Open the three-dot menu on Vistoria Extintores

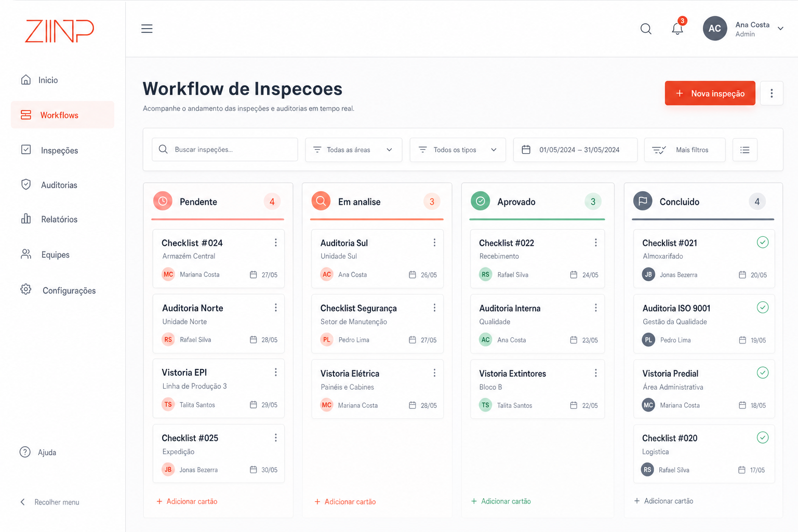click(x=596, y=373)
